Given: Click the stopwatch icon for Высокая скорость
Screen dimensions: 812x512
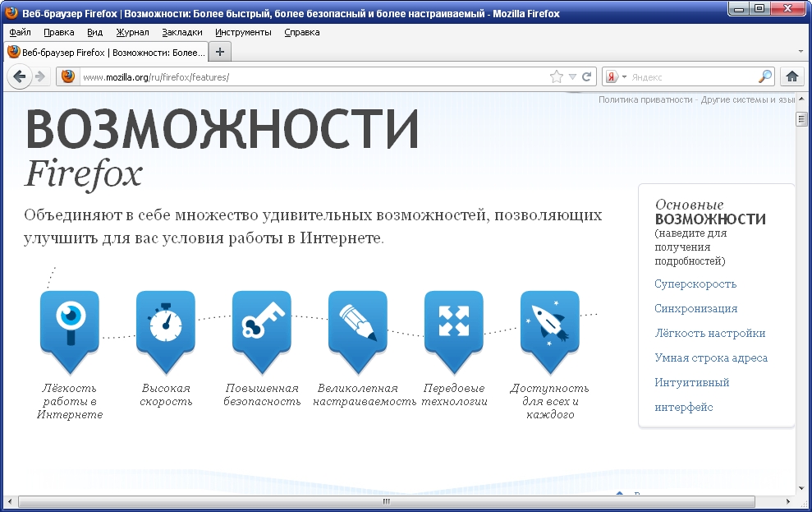Looking at the screenshot, I should click(x=166, y=332).
